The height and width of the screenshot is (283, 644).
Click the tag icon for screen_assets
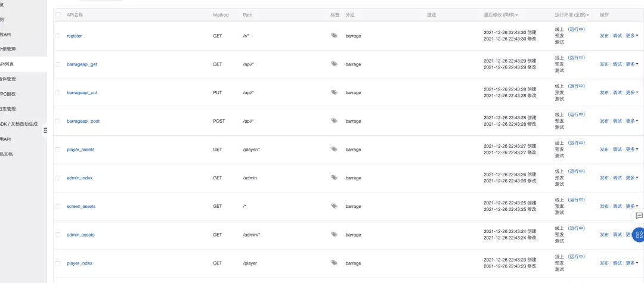334,206
